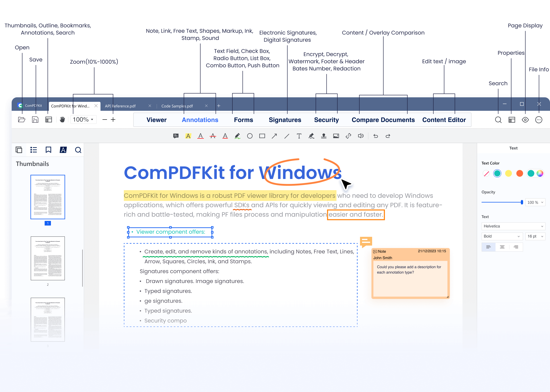Screen dimensions: 550x392
Task: Select the Strikethrough text tool
Action: click(x=213, y=136)
